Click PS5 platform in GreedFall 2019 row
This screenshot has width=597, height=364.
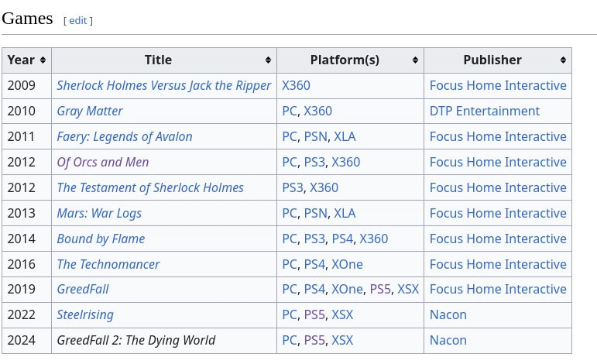[380, 290]
